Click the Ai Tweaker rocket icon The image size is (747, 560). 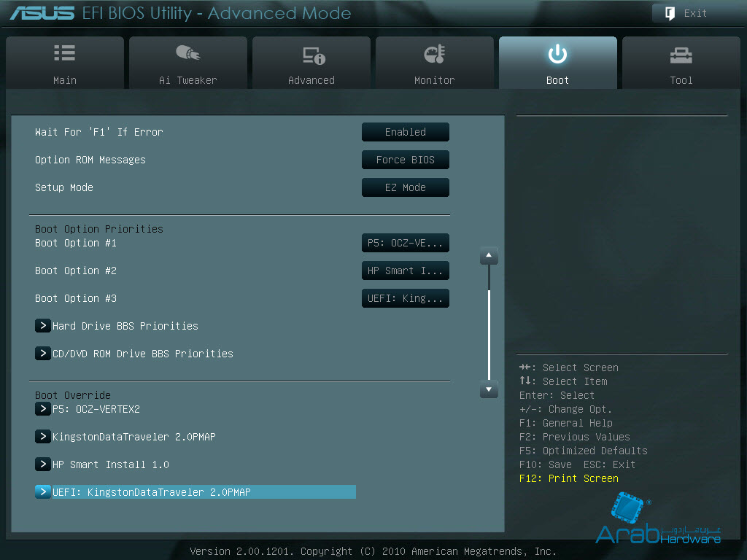(x=187, y=52)
